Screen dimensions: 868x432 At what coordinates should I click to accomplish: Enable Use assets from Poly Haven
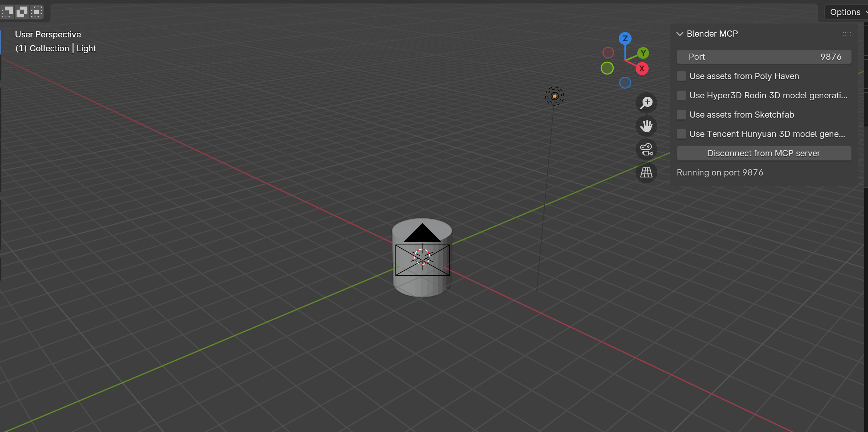pyautogui.click(x=681, y=76)
